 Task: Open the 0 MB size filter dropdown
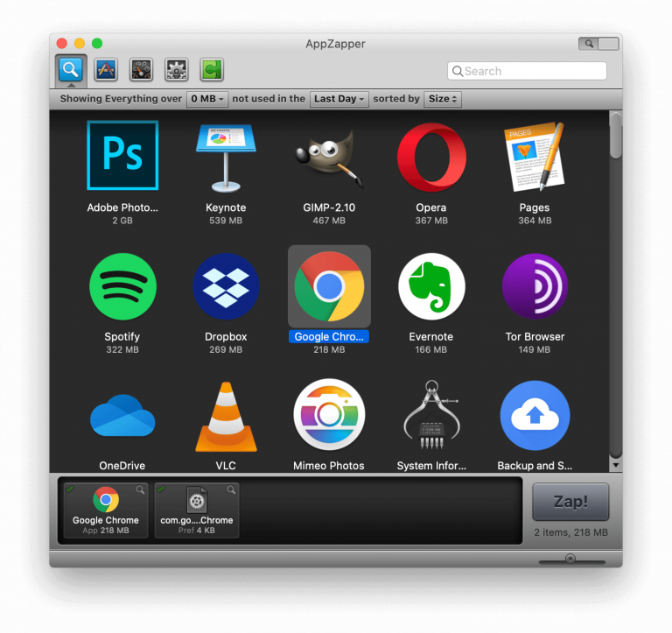207,99
